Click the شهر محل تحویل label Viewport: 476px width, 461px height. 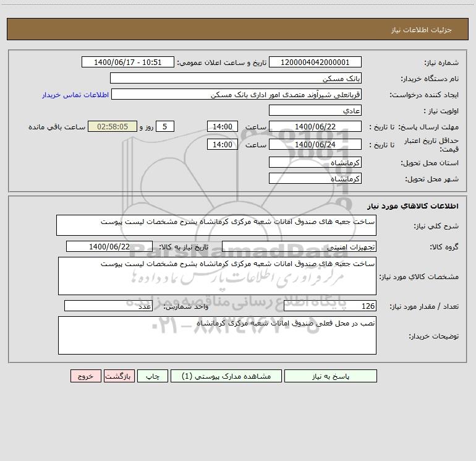click(431, 179)
